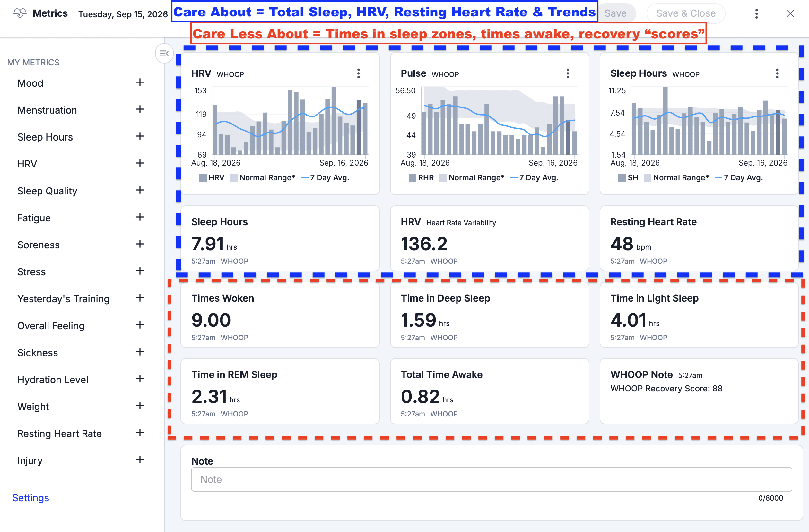The height and width of the screenshot is (532, 809).
Task: Add the Fatigue metric via its plus icon
Action: (x=140, y=217)
